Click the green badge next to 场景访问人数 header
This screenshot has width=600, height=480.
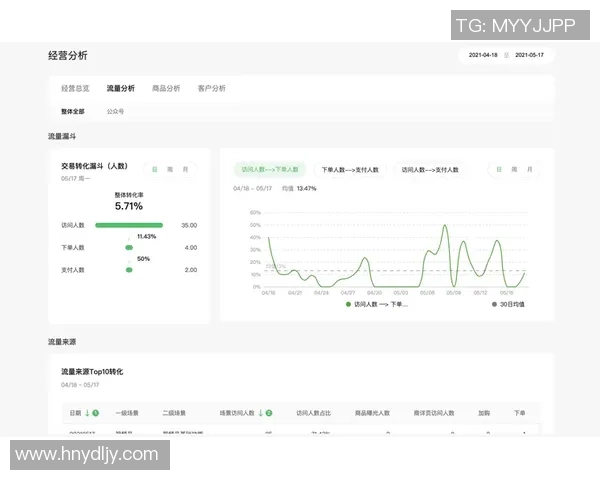[268, 412]
